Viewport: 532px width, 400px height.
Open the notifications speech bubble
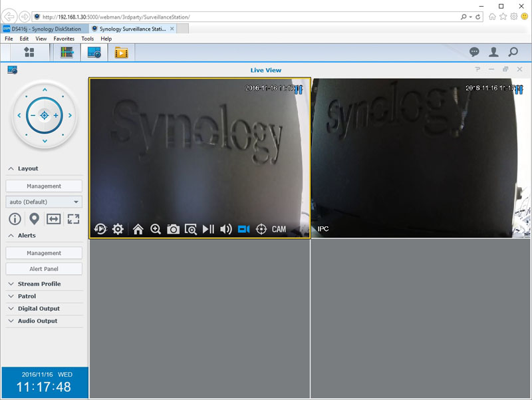474,52
